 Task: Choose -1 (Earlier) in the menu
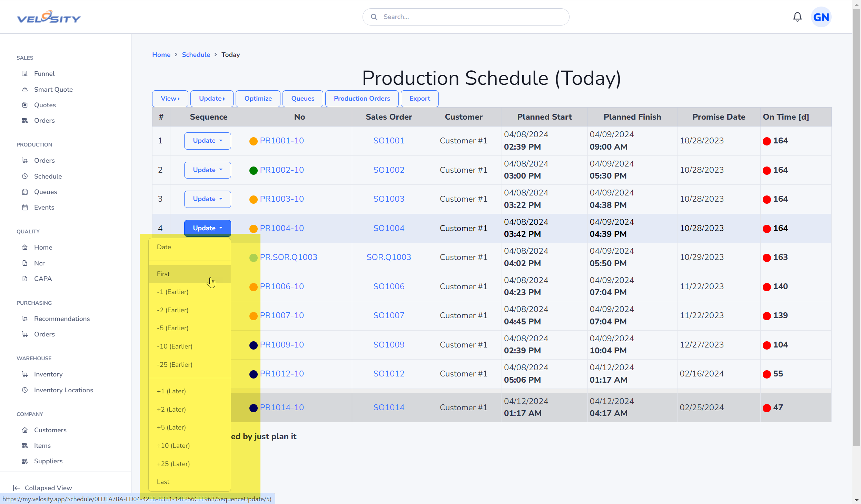[x=190, y=292]
